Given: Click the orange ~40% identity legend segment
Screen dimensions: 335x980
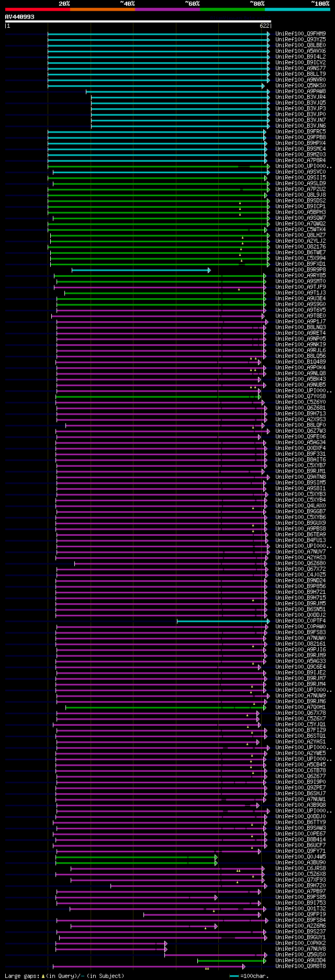Looking at the screenshot, I should (x=102, y=9).
